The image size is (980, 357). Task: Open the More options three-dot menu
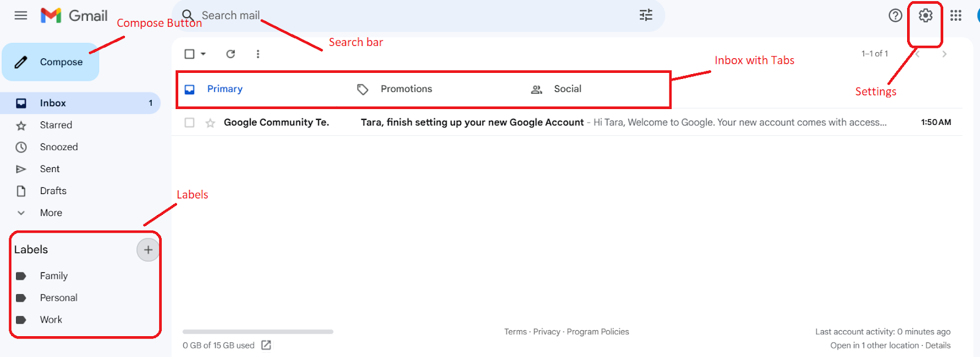258,54
